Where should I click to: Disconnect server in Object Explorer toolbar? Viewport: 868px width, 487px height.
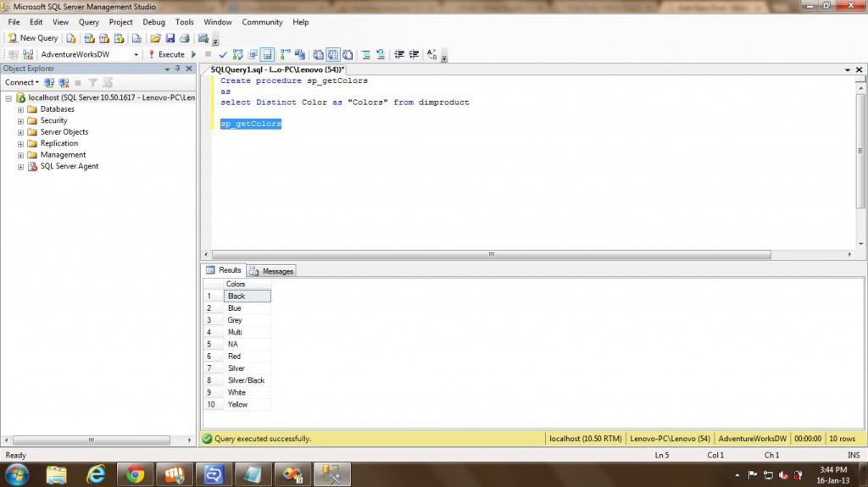(64, 83)
